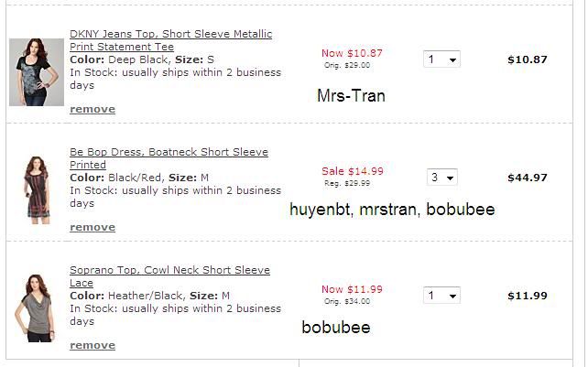View the Be Bop boatneck dress thumbnail

coord(36,189)
